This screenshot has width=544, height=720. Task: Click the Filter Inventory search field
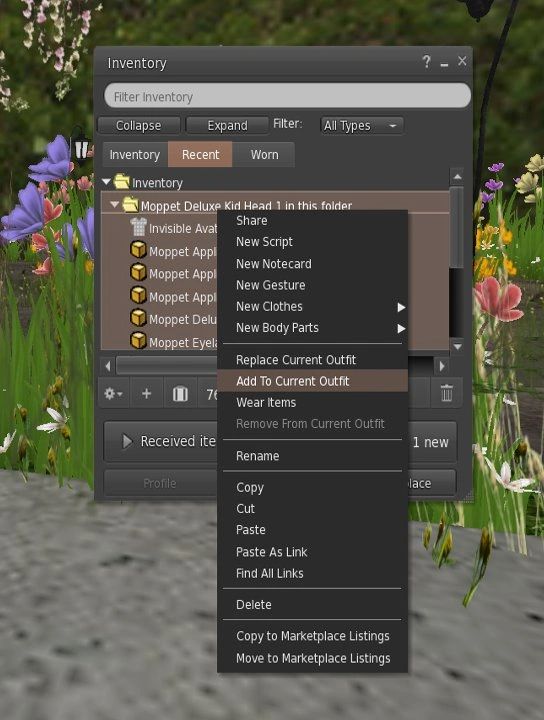(x=287, y=96)
